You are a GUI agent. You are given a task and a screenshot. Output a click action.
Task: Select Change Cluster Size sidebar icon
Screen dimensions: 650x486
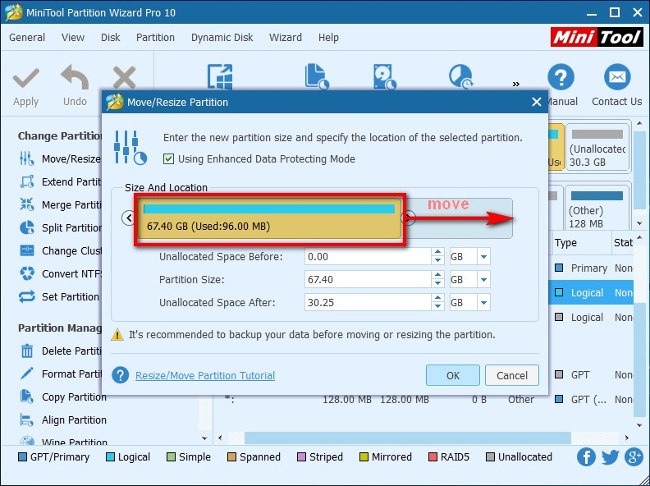pyautogui.click(x=27, y=250)
